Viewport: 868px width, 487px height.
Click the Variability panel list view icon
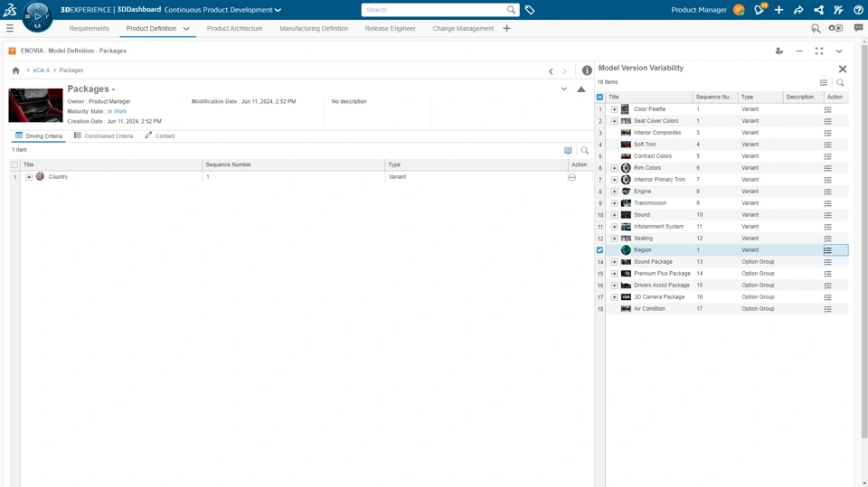pos(824,82)
